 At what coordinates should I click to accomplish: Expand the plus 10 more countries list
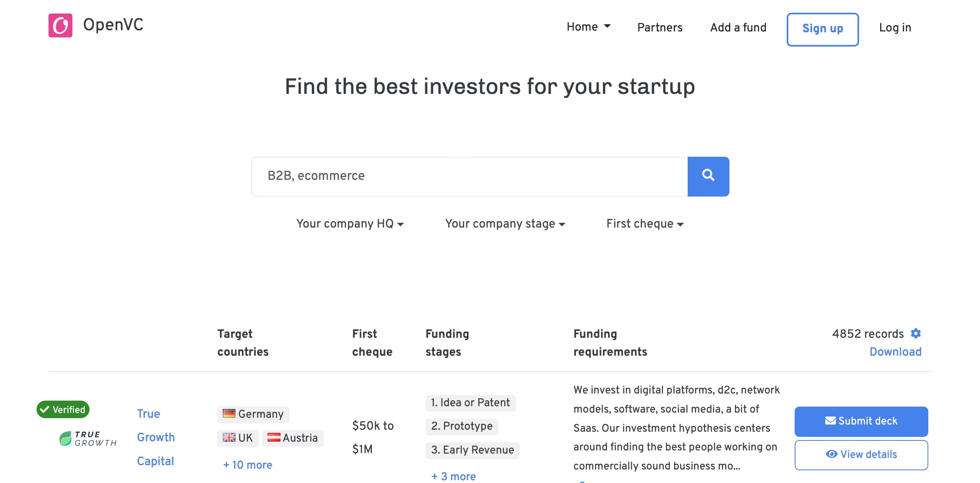[247, 465]
